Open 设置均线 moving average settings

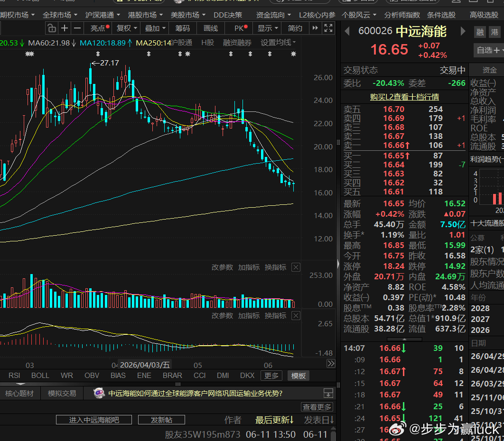point(278,43)
